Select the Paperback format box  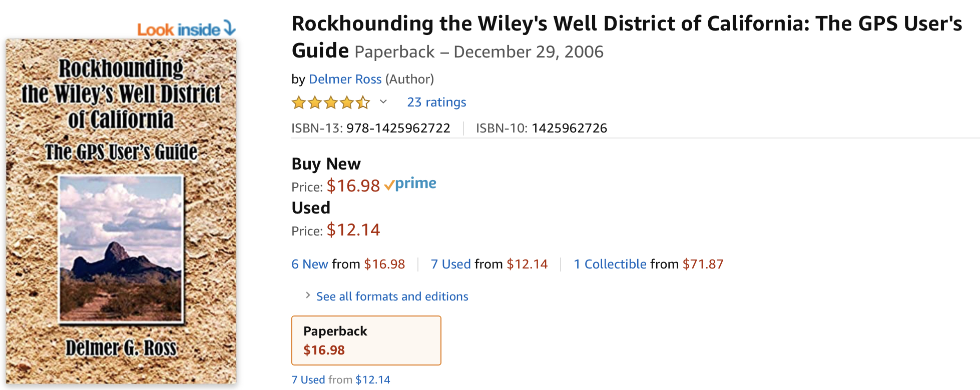[366, 340]
